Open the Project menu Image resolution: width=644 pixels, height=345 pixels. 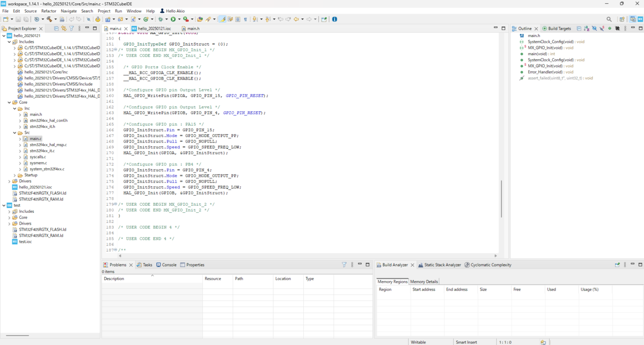click(104, 11)
